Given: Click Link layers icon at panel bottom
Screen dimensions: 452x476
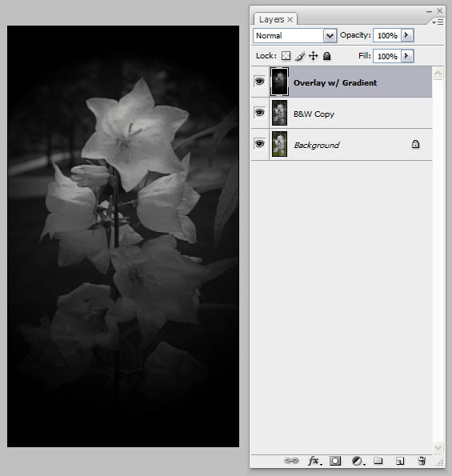Looking at the screenshot, I should (291, 461).
